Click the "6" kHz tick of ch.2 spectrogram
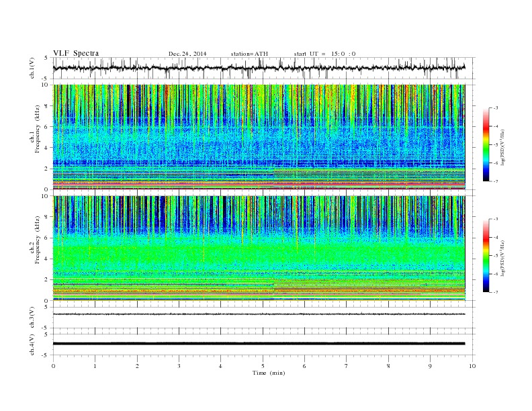The width and height of the screenshot is (532, 411). 46,238
